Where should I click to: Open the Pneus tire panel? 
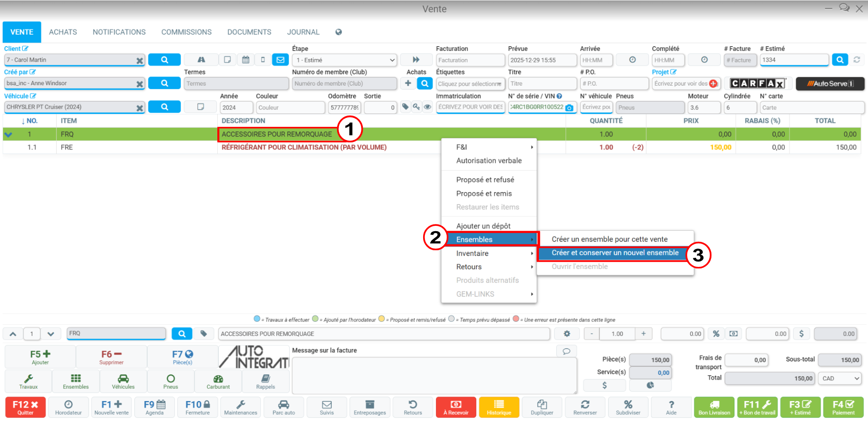pyautogui.click(x=170, y=381)
